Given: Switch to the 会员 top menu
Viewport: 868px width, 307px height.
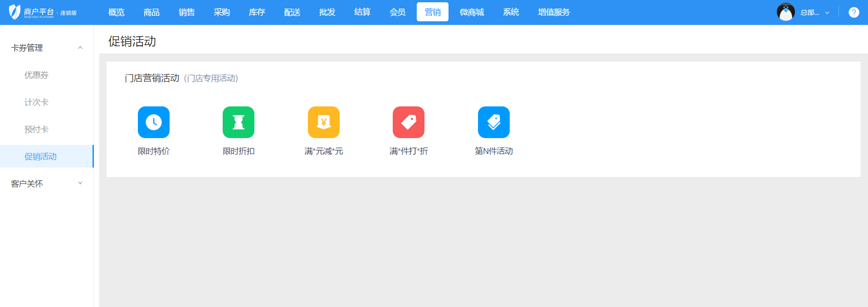Looking at the screenshot, I should click(x=397, y=12).
